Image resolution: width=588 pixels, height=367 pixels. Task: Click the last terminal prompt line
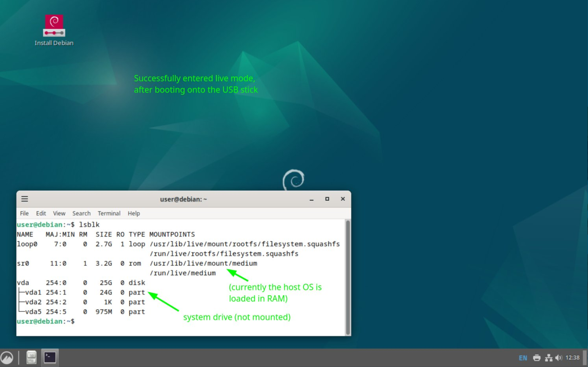pyautogui.click(x=46, y=322)
